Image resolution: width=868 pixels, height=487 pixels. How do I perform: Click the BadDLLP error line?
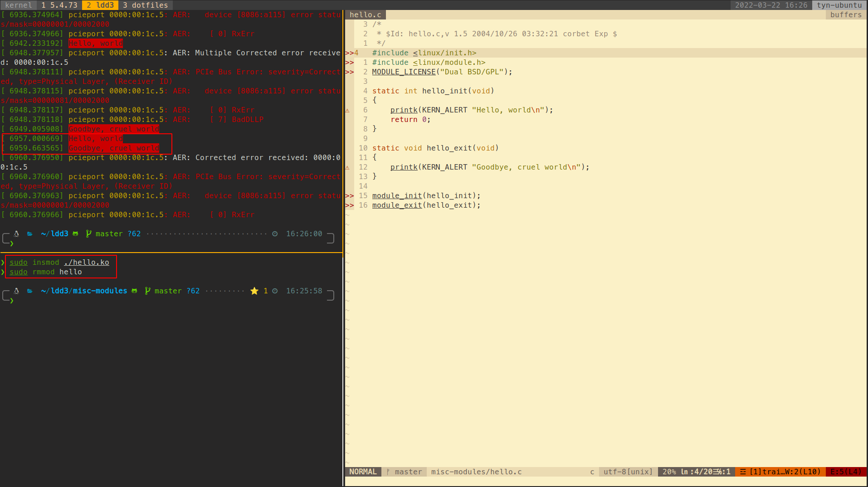click(x=132, y=119)
